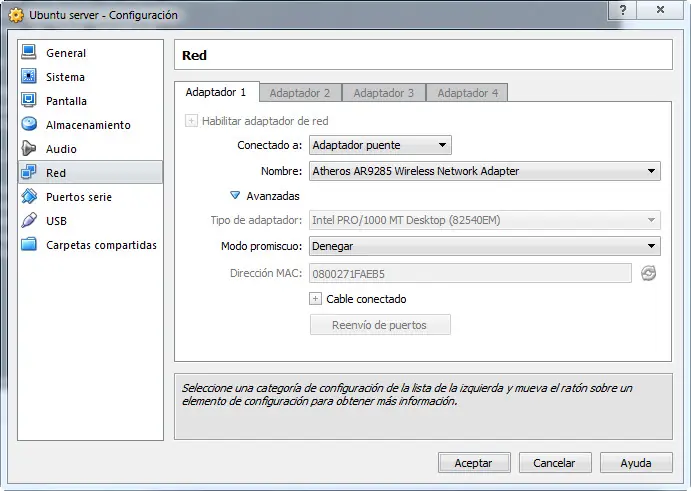Switch to the Adaptador 4 tab

[x=468, y=93]
